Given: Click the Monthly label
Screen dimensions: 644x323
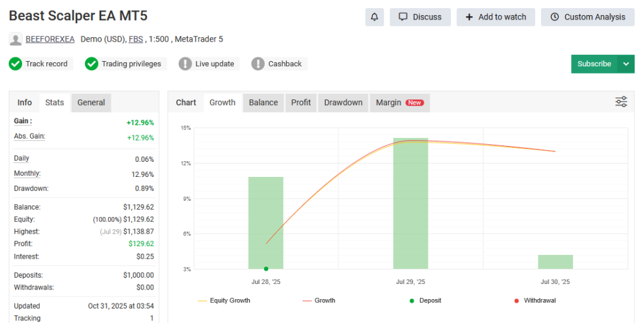Looking at the screenshot, I should tap(27, 173).
